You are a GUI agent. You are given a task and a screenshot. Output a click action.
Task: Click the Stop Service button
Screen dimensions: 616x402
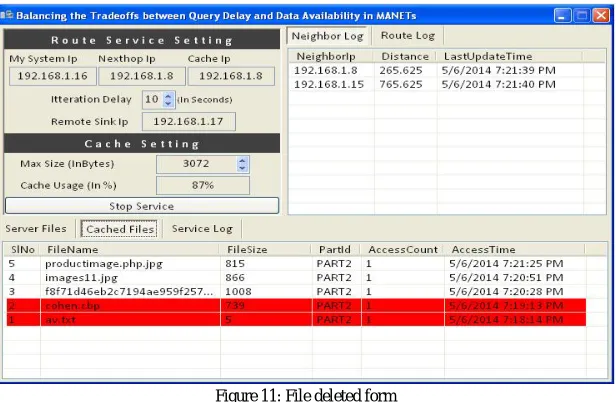[142, 206]
